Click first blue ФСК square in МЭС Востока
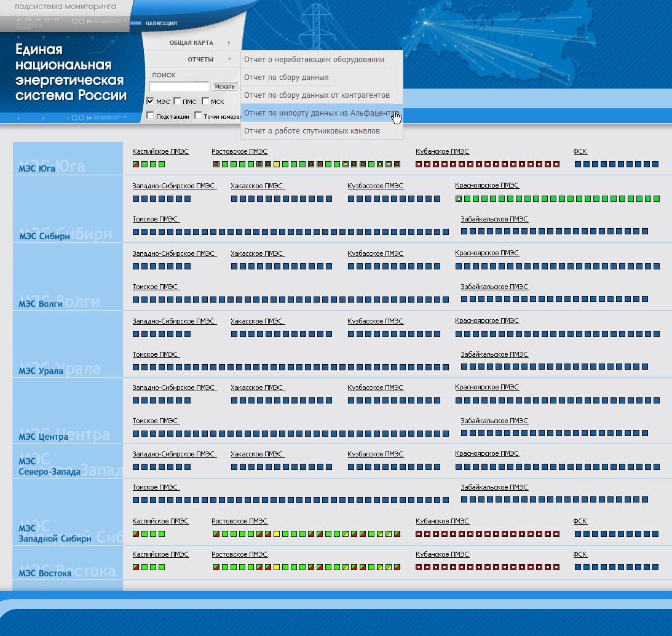The image size is (672, 636). [578, 567]
